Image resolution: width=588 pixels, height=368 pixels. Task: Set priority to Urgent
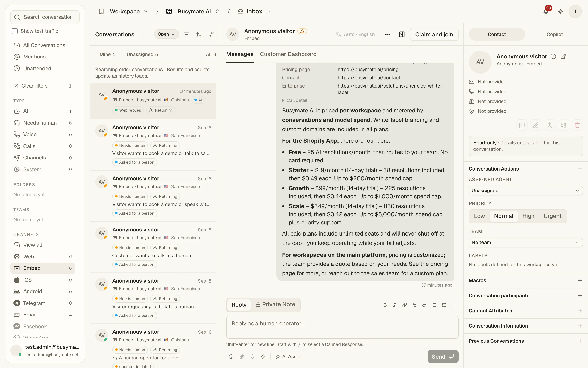tap(552, 216)
